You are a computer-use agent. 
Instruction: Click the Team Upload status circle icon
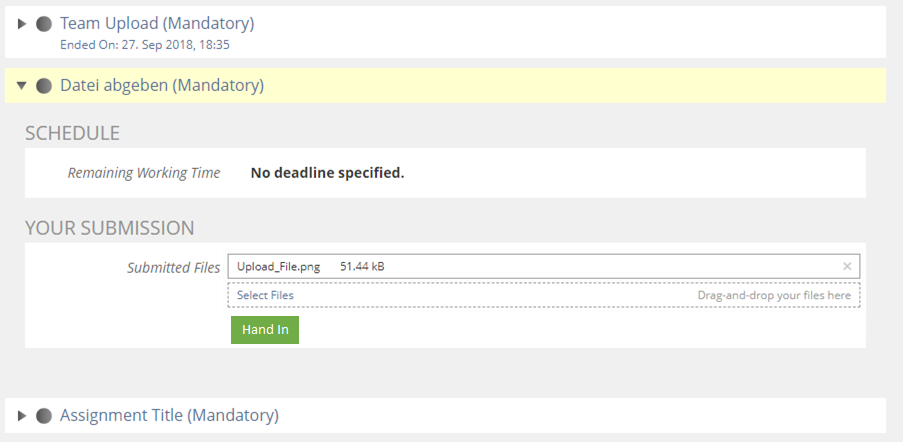tap(44, 23)
